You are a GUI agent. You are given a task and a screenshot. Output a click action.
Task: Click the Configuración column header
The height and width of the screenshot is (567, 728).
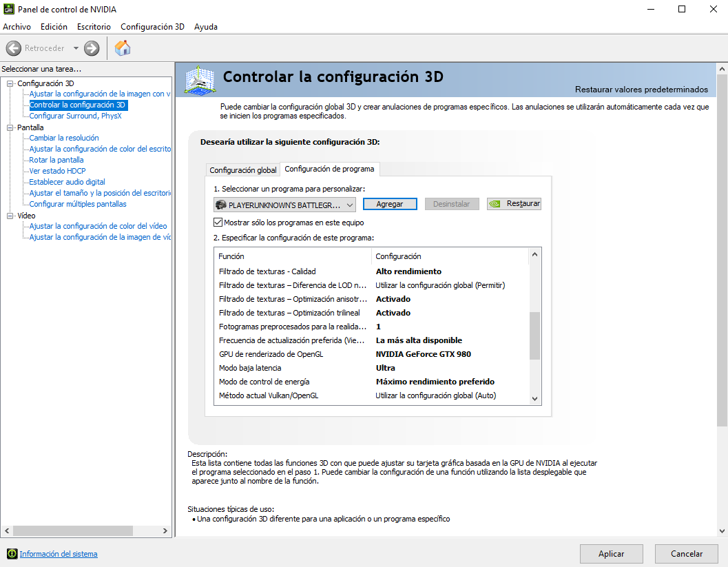[x=450, y=256]
